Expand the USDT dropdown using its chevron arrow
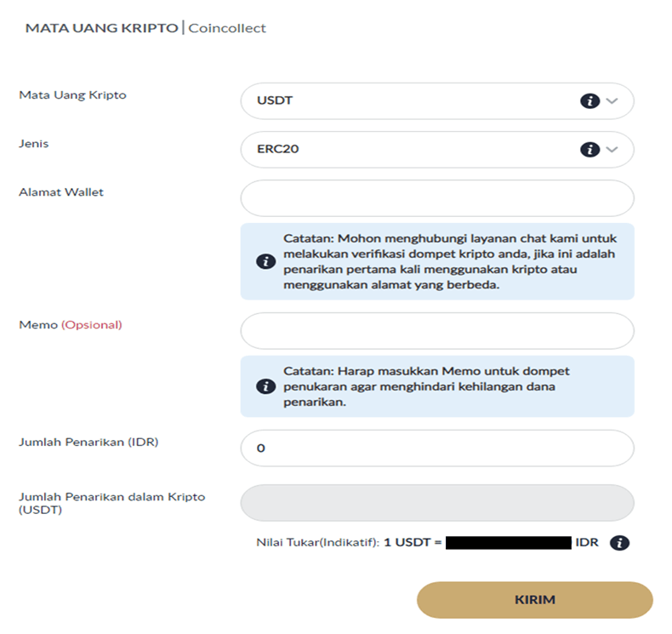The height and width of the screenshot is (634, 672). click(613, 100)
